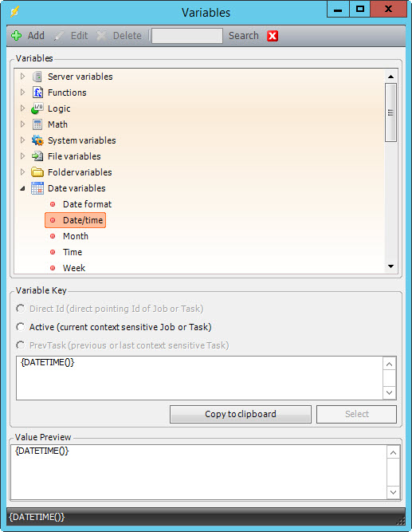Select the Direct Id radio button
This screenshot has height=532, width=412.
[21, 309]
